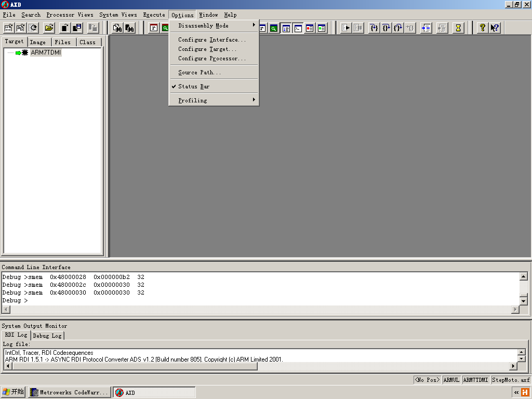Click RDI Log scroll up arrow

click(x=522, y=352)
